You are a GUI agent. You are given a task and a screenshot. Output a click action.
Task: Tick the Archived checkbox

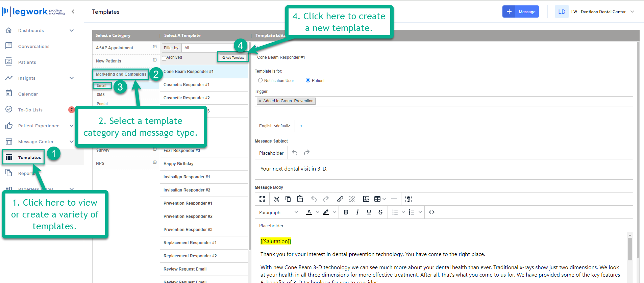tap(164, 58)
